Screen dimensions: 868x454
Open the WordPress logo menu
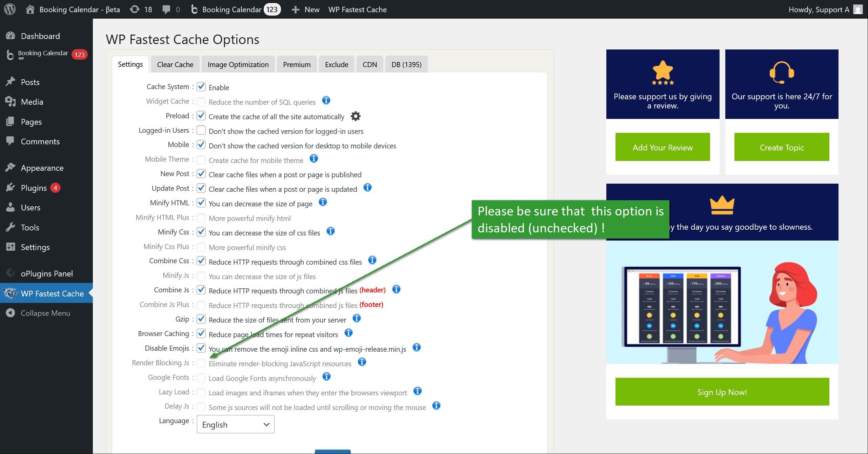pyautogui.click(x=10, y=9)
